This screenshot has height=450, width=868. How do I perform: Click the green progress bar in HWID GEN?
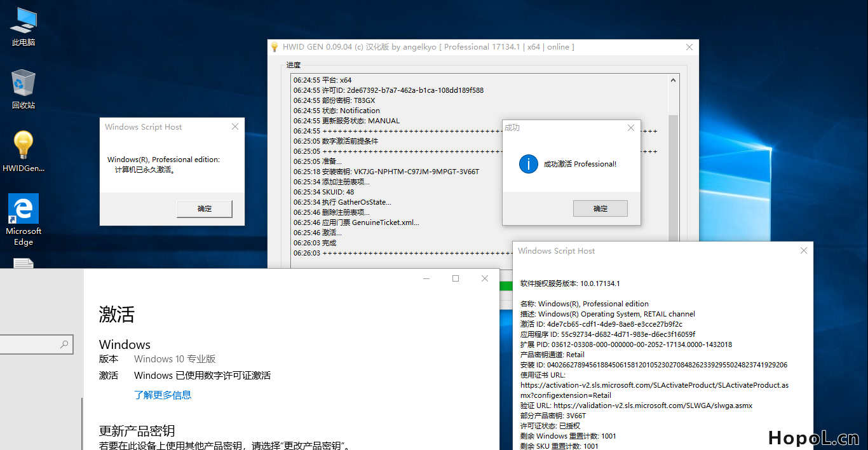pos(506,286)
